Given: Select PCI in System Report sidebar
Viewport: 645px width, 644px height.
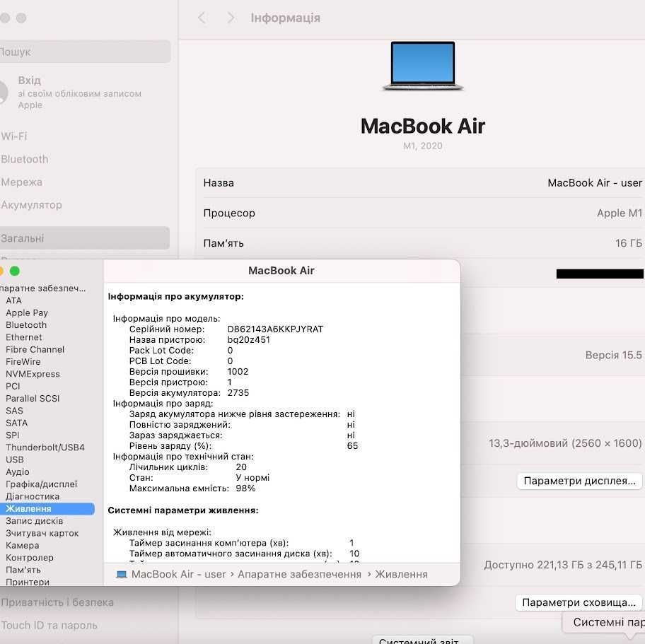Looking at the screenshot, I should [x=13, y=386].
